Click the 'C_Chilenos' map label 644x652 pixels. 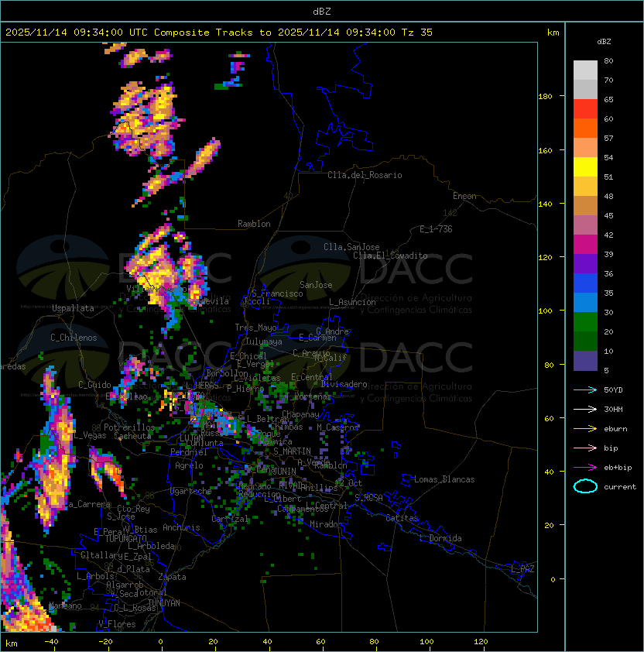pyautogui.click(x=74, y=338)
